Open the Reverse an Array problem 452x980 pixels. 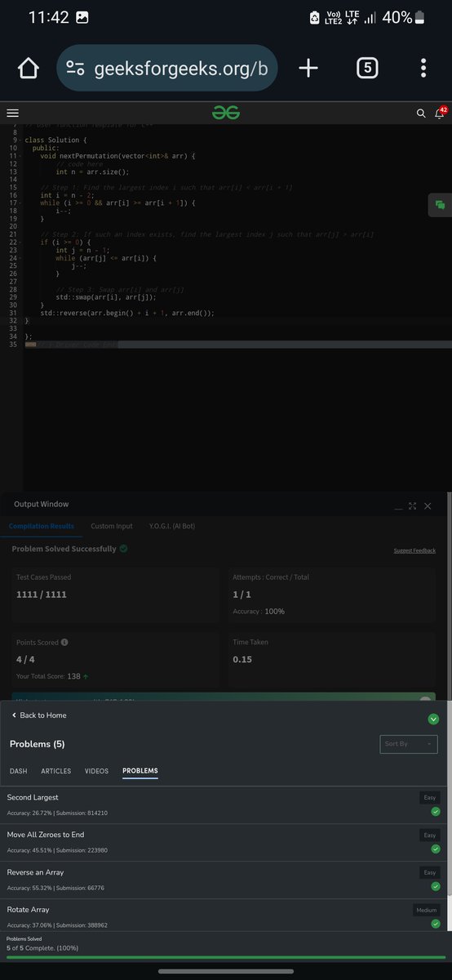tap(35, 872)
